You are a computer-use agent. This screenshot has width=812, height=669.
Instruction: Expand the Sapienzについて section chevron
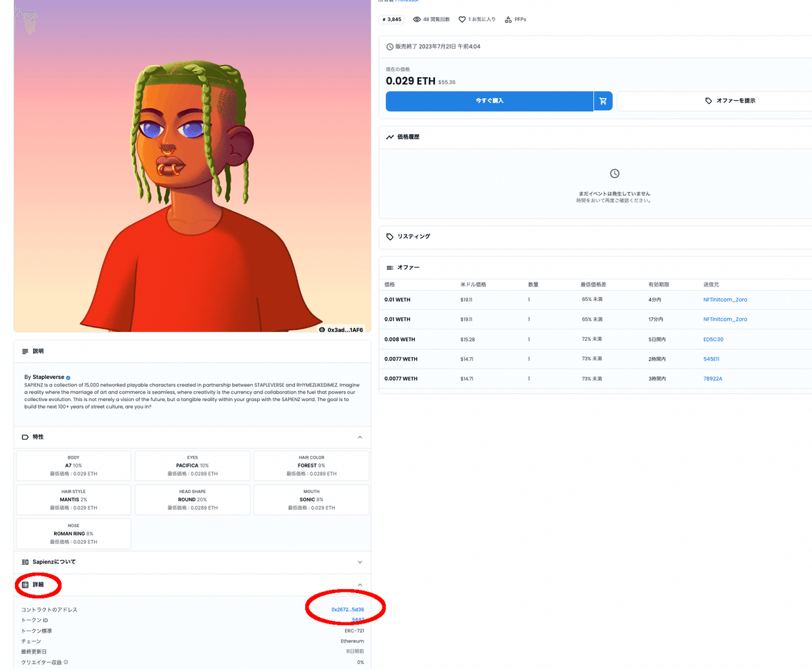pos(360,561)
